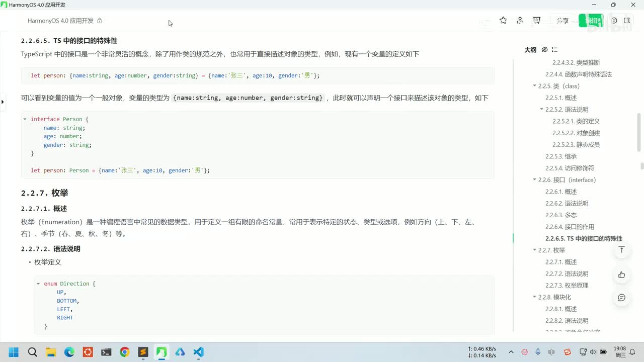Toggle the side panel layout icon
Viewport: 644px width, 362px height.
pos(627,21)
